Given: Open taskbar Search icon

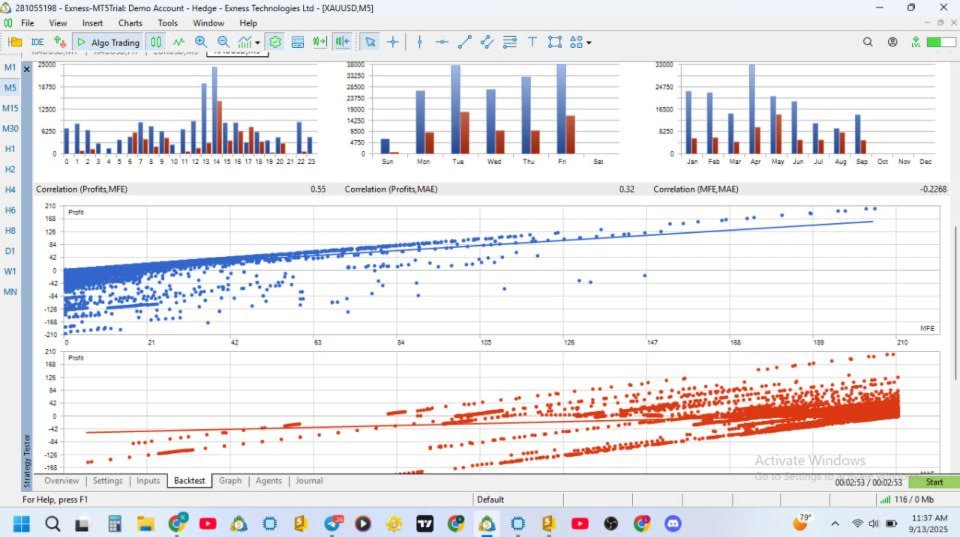Looking at the screenshot, I should pos(53,524).
